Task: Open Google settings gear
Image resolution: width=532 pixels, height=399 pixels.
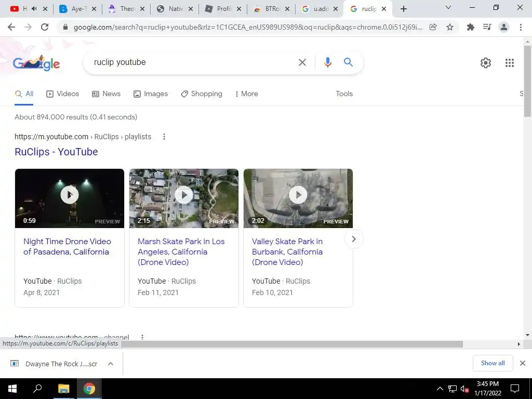Action: coord(486,63)
